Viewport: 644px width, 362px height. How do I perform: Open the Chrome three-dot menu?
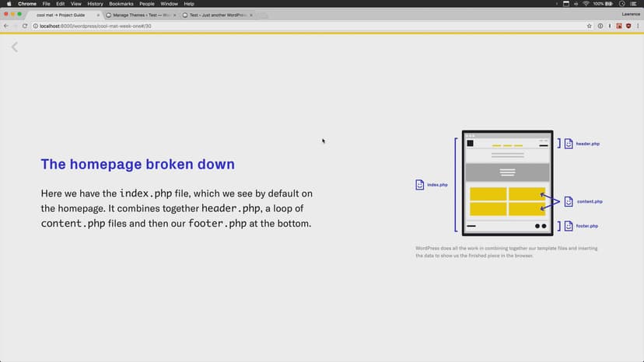click(x=638, y=26)
